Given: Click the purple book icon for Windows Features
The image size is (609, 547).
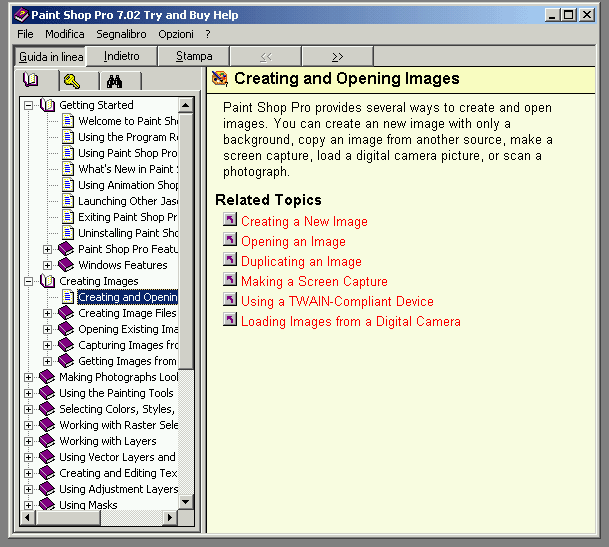Looking at the screenshot, I should (x=66, y=265).
